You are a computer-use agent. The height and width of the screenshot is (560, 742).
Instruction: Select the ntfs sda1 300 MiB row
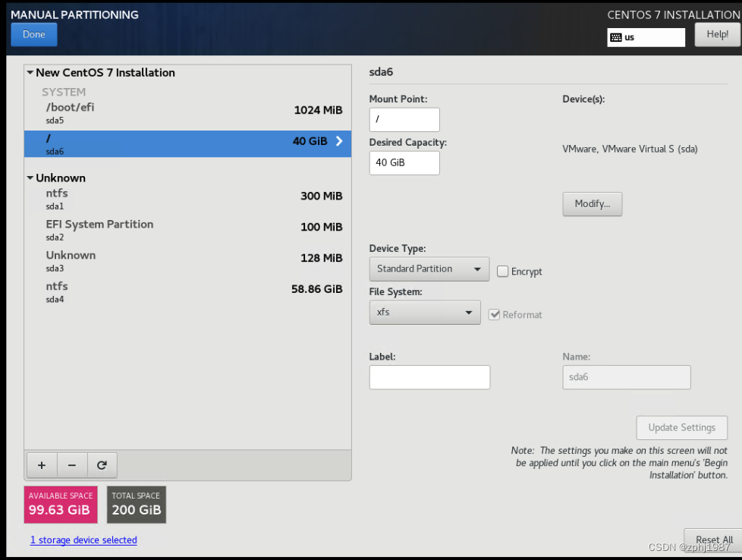click(188, 199)
